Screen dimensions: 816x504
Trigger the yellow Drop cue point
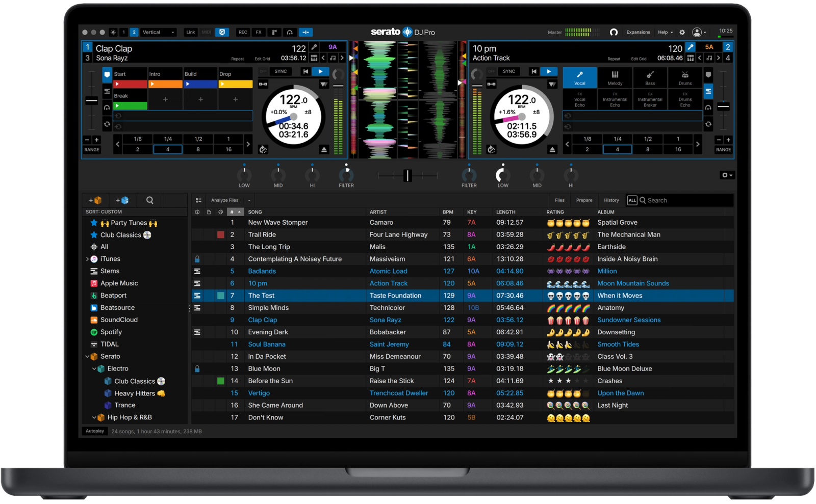tap(235, 84)
